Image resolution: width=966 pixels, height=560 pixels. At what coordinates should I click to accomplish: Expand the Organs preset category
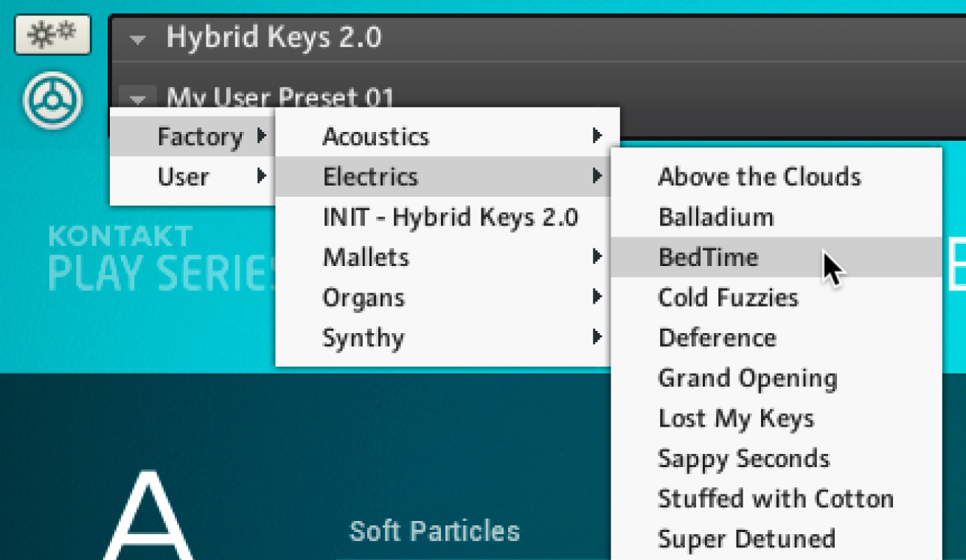pyautogui.click(x=364, y=298)
